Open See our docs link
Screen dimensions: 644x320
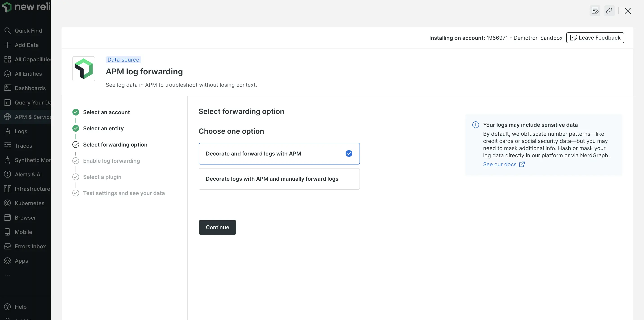(500, 164)
